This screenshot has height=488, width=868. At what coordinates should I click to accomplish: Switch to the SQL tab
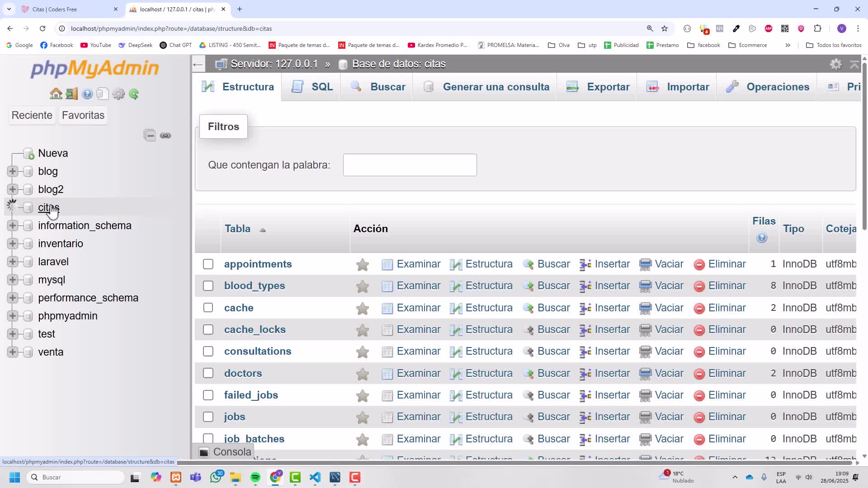pyautogui.click(x=311, y=87)
